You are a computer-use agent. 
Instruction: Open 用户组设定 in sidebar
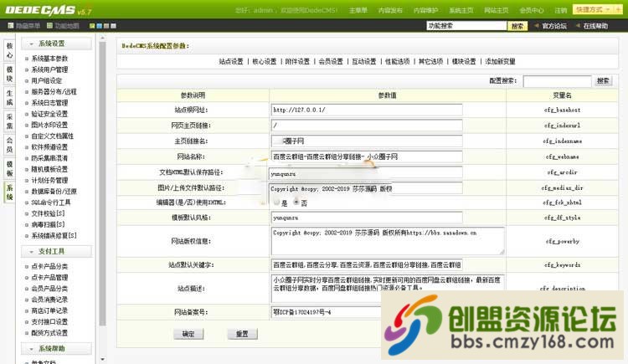click(x=46, y=80)
